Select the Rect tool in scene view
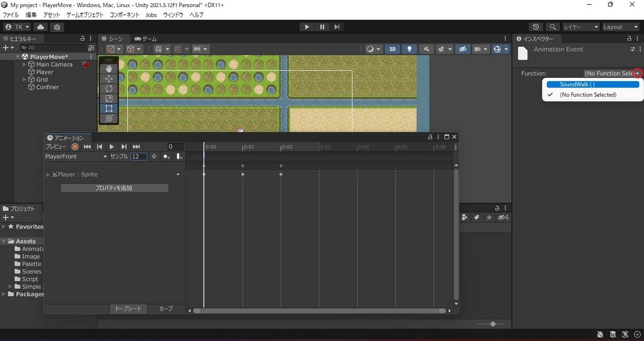644x341 pixels. click(109, 108)
